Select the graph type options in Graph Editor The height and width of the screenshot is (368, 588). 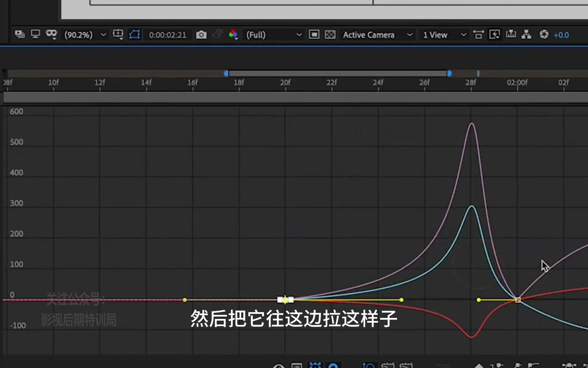click(296, 365)
